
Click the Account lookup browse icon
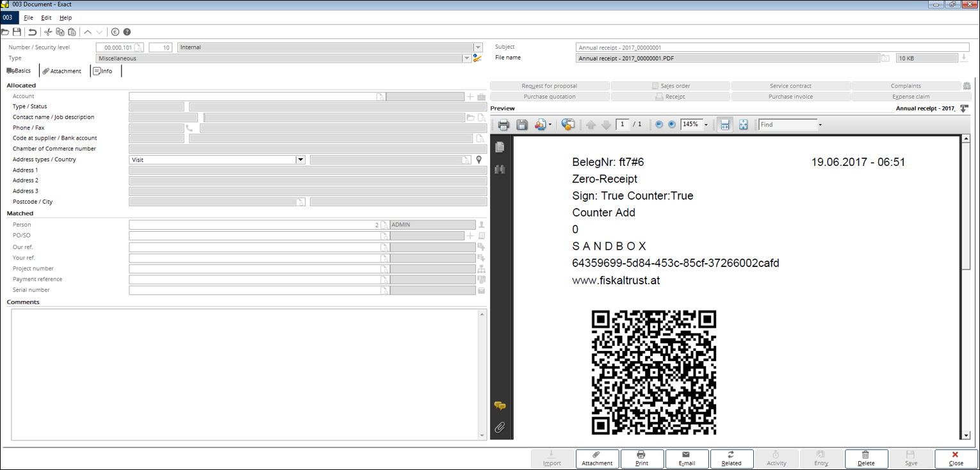(380, 97)
